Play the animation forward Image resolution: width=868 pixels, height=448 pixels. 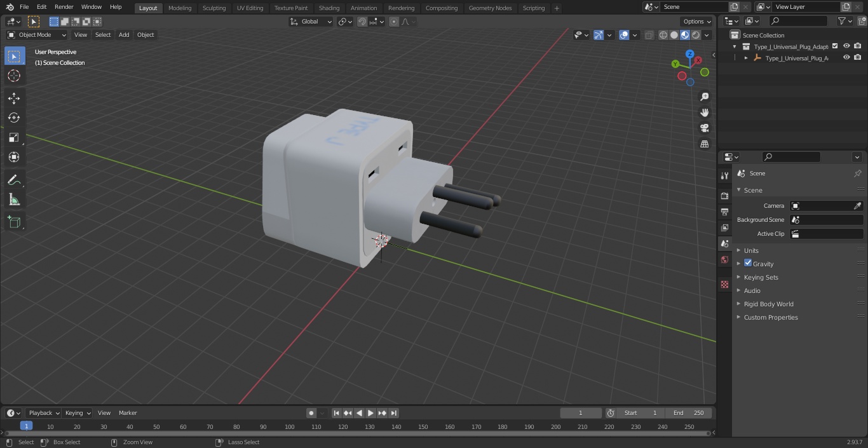coord(370,413)
